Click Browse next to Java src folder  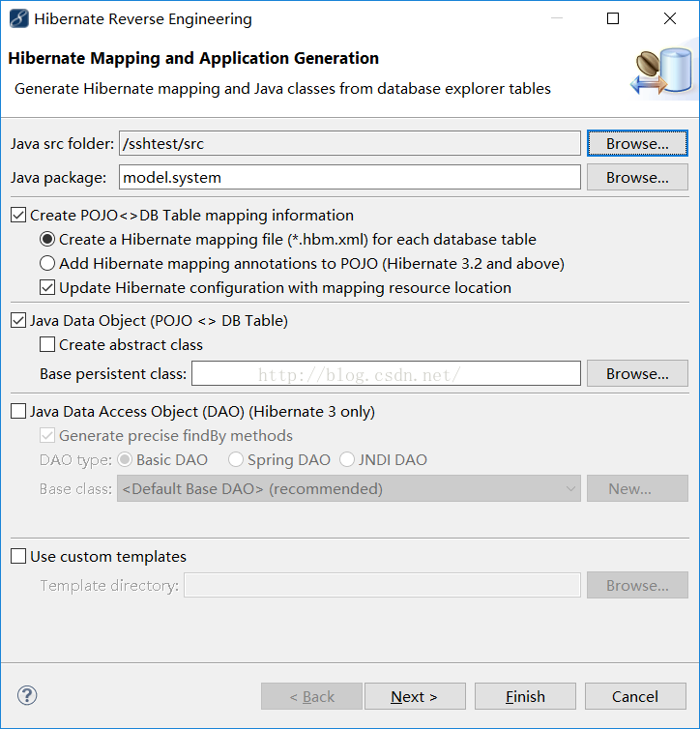(637, 143)
